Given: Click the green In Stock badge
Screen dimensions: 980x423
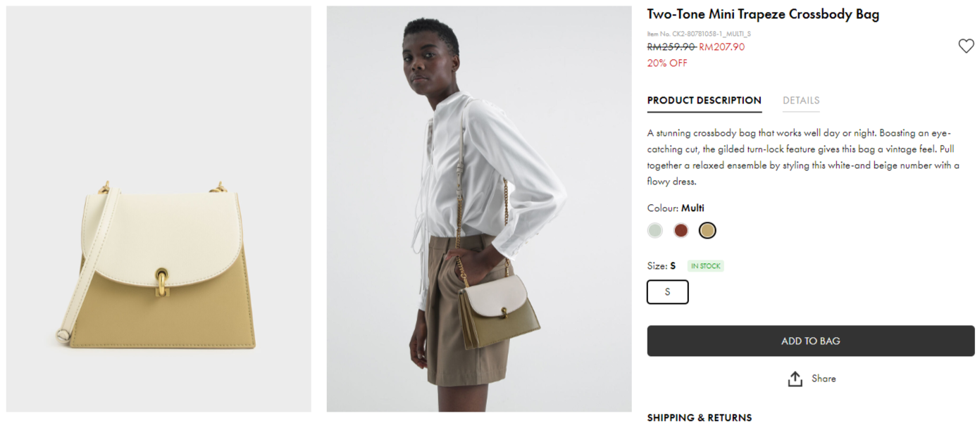Looking at the screenshot, I should (706, 266).
